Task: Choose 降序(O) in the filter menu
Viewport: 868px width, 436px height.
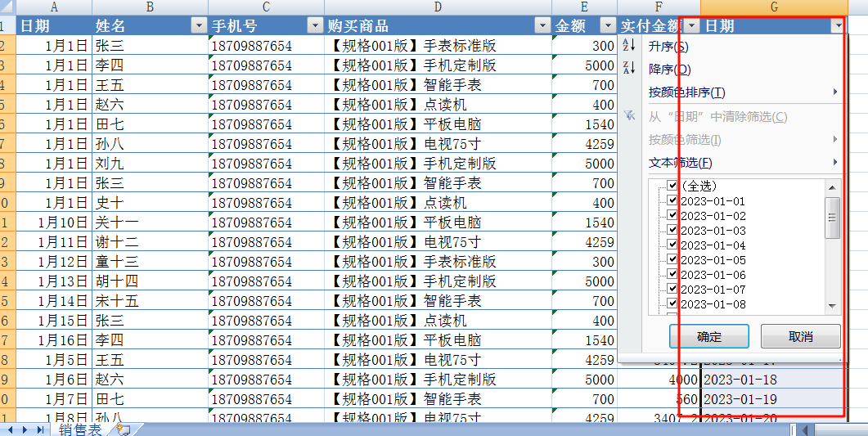Action: 670,70
